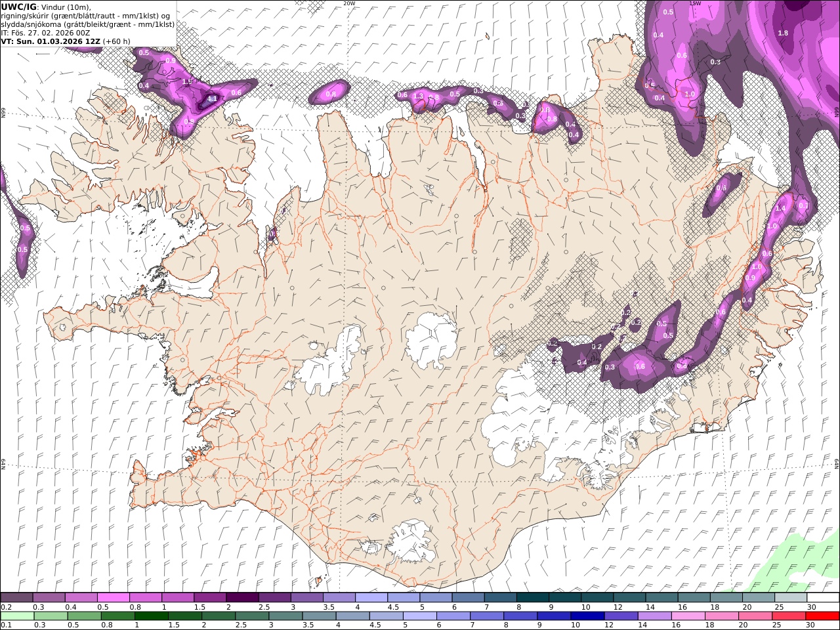Screen dimensions: 840x630
Task: Select the lightest green bottom-row swatch starting at 0.1
Action: [18, 616]
